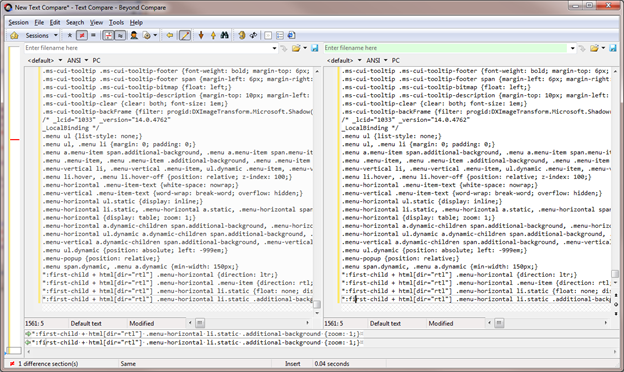The height and width of the screenshot is (372, 624).
Task: Click the red marker in overview thumbnail
Action: tap(15, 139)
